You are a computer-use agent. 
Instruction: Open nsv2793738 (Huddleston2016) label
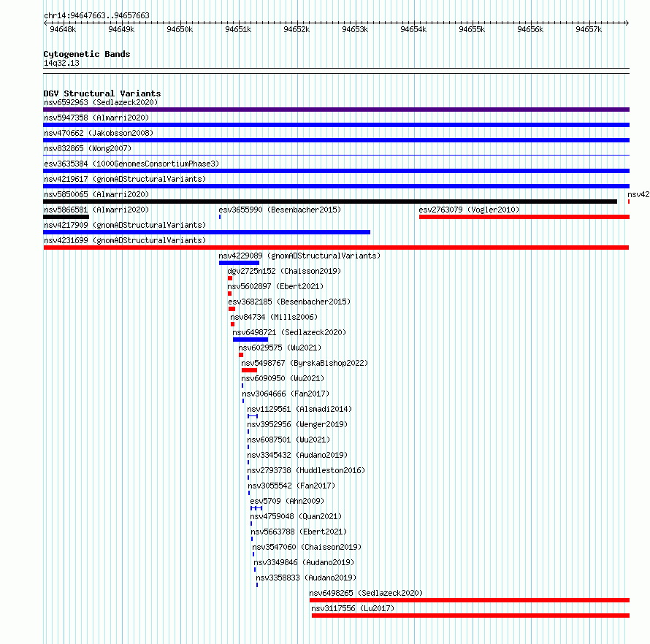[306, 470]
